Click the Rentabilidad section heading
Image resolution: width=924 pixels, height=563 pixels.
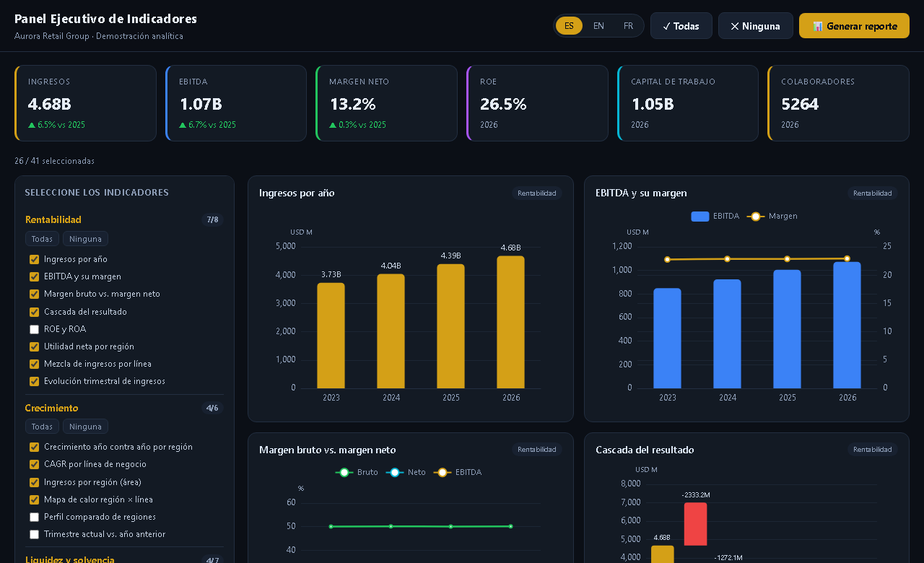point(53,219)
